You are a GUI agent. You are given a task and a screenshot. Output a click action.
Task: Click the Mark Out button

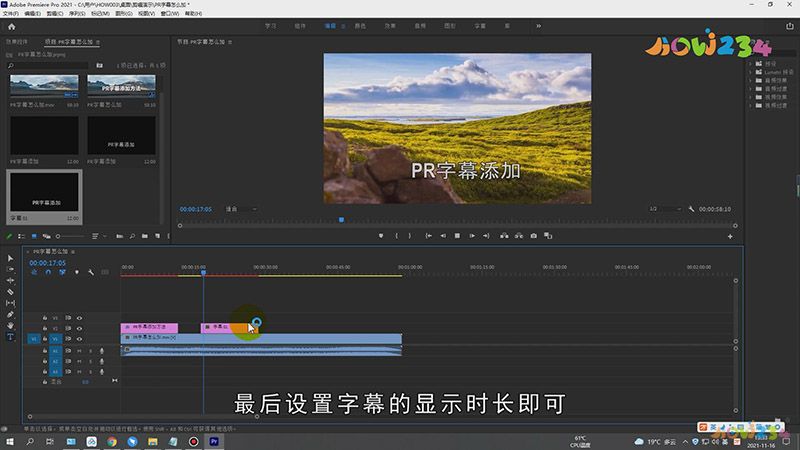pyautogui.click(x=410, y=236)
